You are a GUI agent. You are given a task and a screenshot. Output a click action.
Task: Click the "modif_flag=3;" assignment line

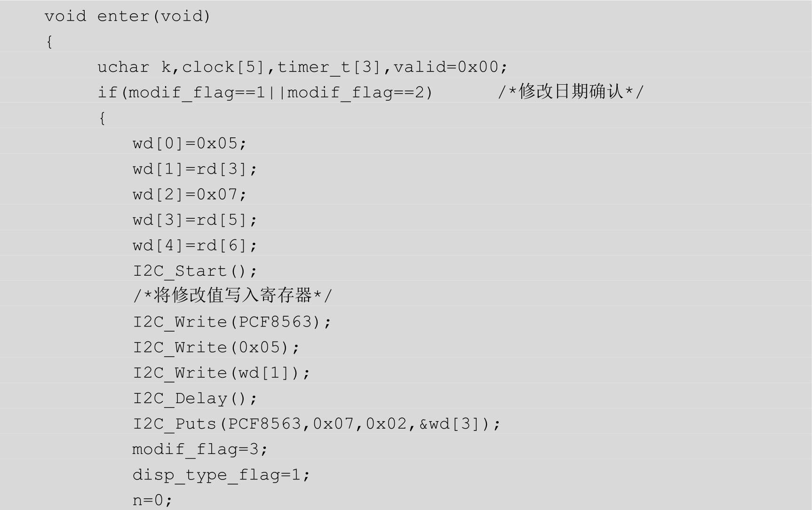point(200,449)
